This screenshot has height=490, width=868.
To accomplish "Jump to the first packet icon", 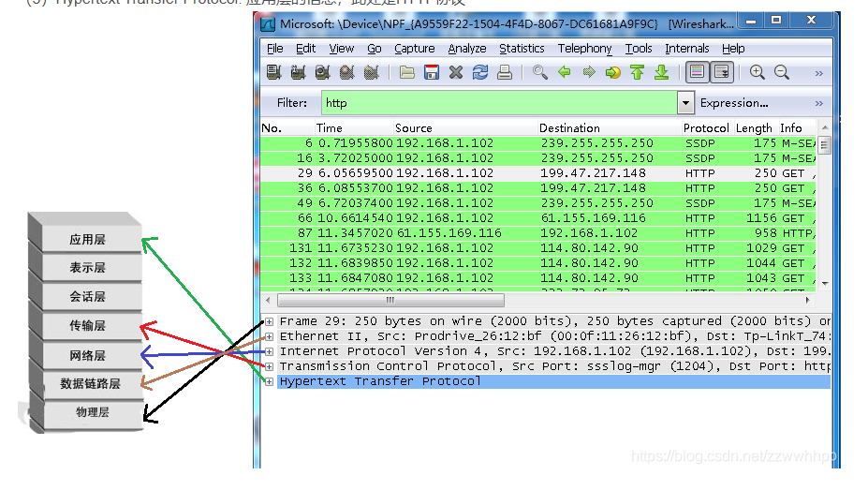I will 637,72.
